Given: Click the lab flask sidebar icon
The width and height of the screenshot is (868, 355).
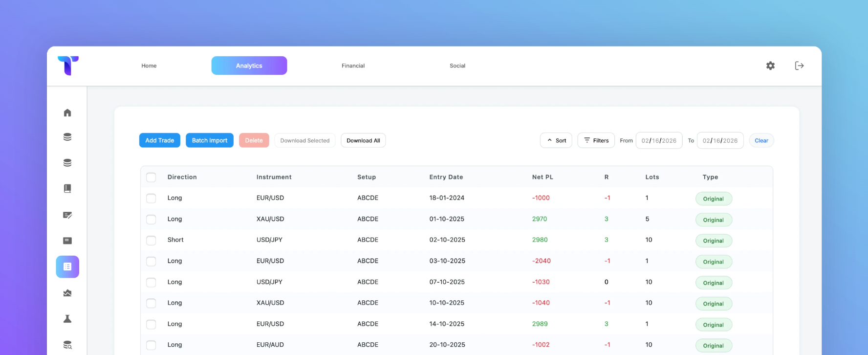Looking at the screenshot, I should point(67,319).
